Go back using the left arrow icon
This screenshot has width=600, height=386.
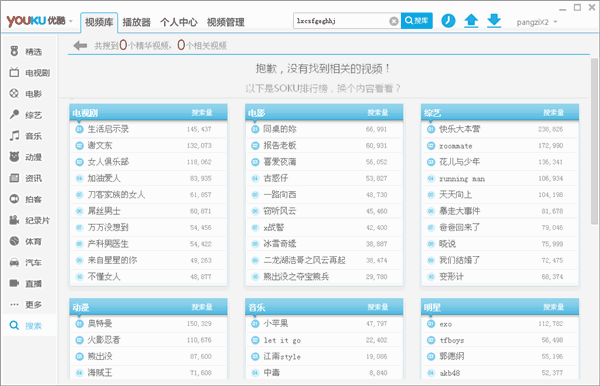pyautogui.click(x=80, y=46)
